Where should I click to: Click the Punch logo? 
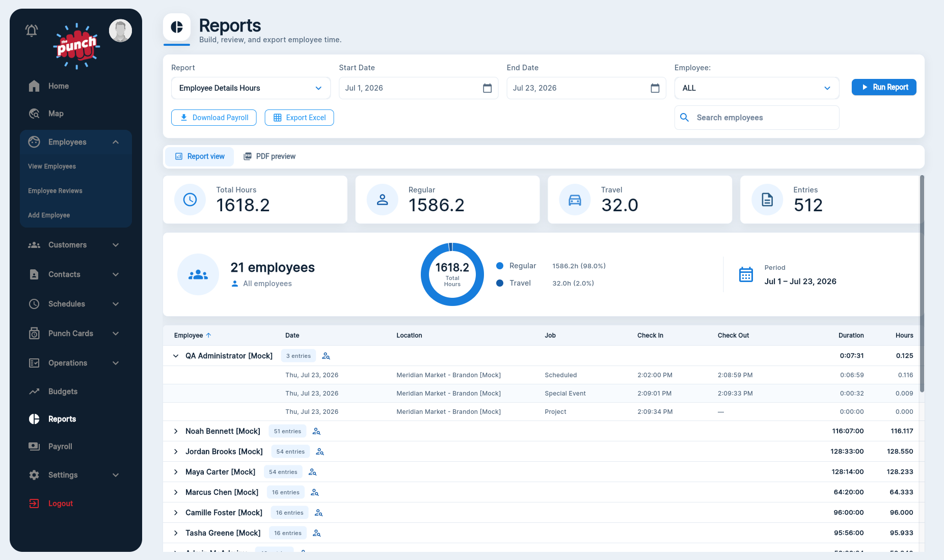point(76,46)
